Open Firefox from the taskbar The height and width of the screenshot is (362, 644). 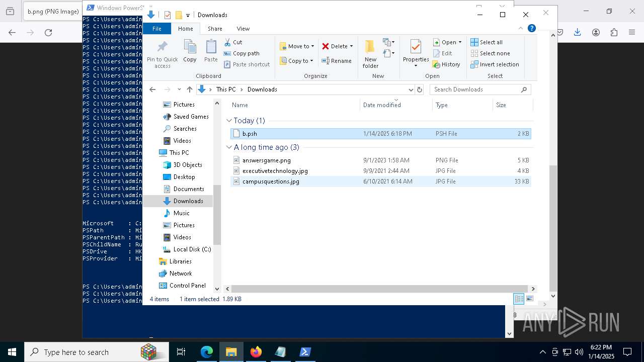[256, 352]
